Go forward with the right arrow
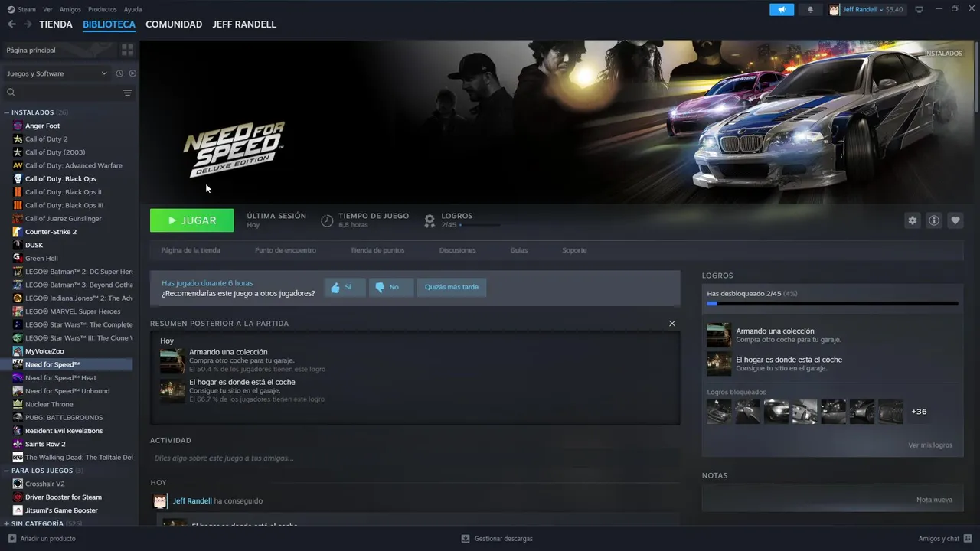 click(x=28, y=24)
